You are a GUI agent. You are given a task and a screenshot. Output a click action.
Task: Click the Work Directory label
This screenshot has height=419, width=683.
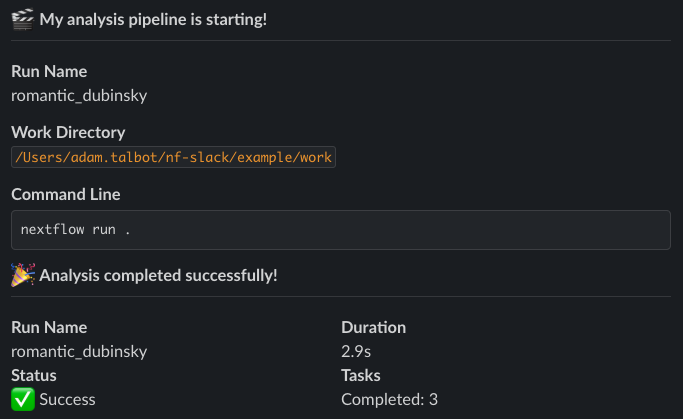68,132
